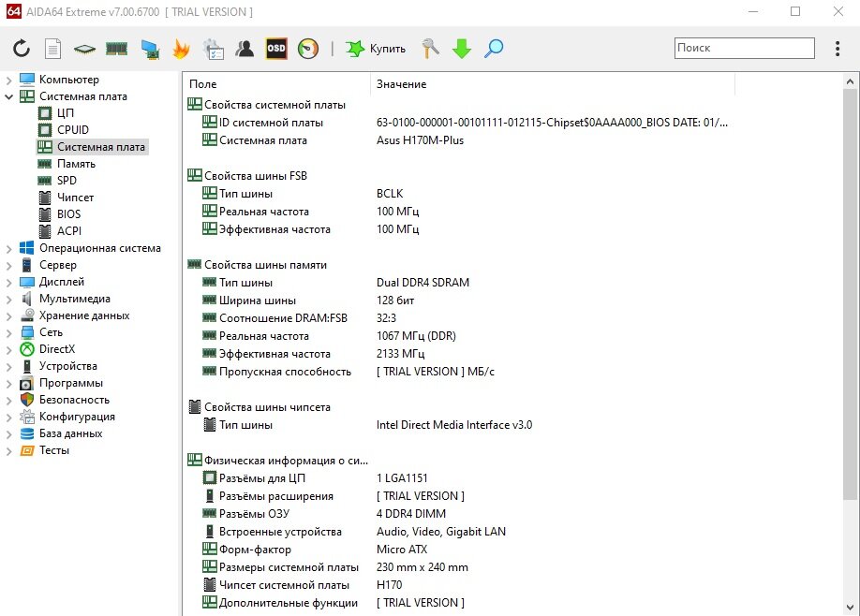
Task: Select Безопасность in the tree
Action: [74, 400]
